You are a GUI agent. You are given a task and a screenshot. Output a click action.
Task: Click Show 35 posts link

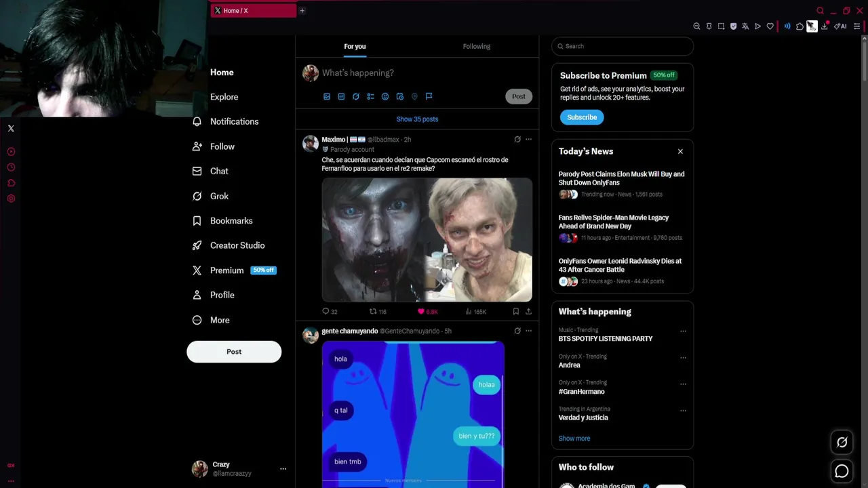(x=417, y=119)
